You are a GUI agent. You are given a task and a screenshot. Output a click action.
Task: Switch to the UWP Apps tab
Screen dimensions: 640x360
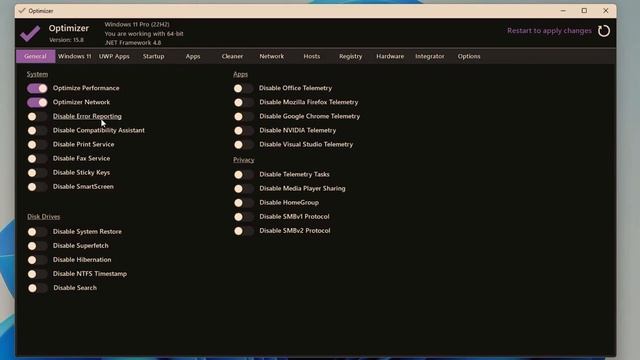tap(114, 56)
